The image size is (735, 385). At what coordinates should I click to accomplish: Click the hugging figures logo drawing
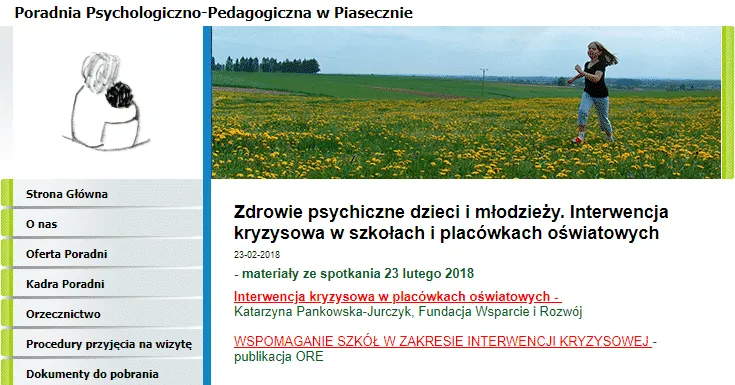106,101
